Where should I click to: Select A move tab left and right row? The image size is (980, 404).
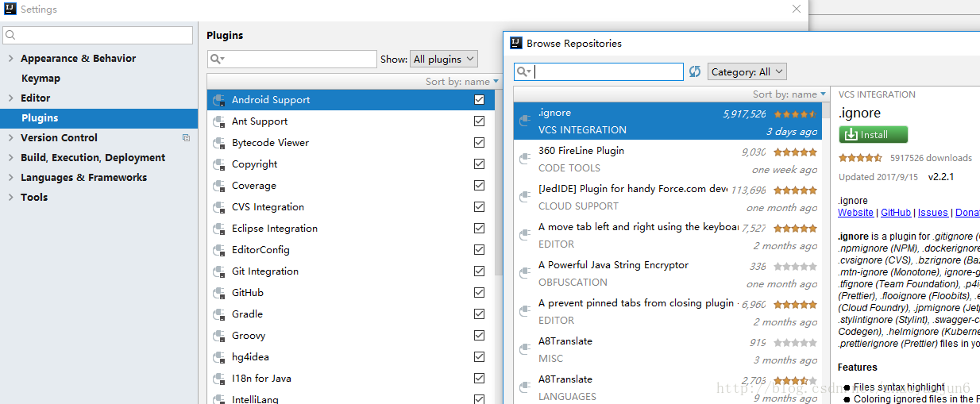coord(668,236)
